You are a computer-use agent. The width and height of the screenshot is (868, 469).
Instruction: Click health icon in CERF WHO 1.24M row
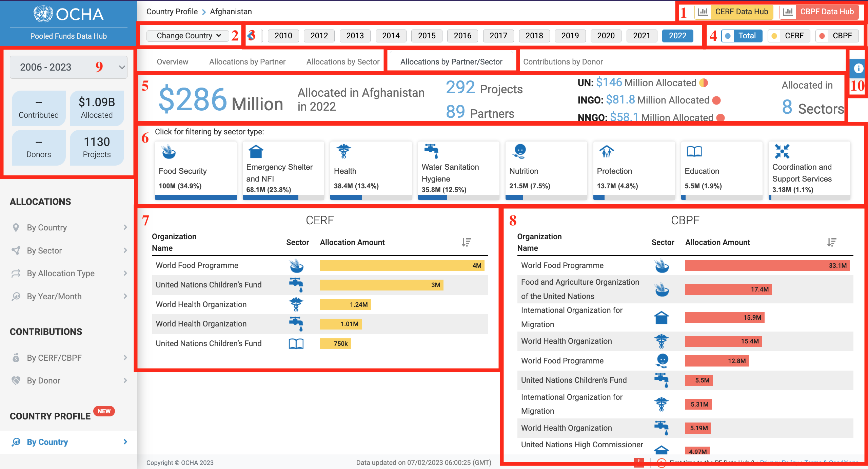click(x=296, y=304)
